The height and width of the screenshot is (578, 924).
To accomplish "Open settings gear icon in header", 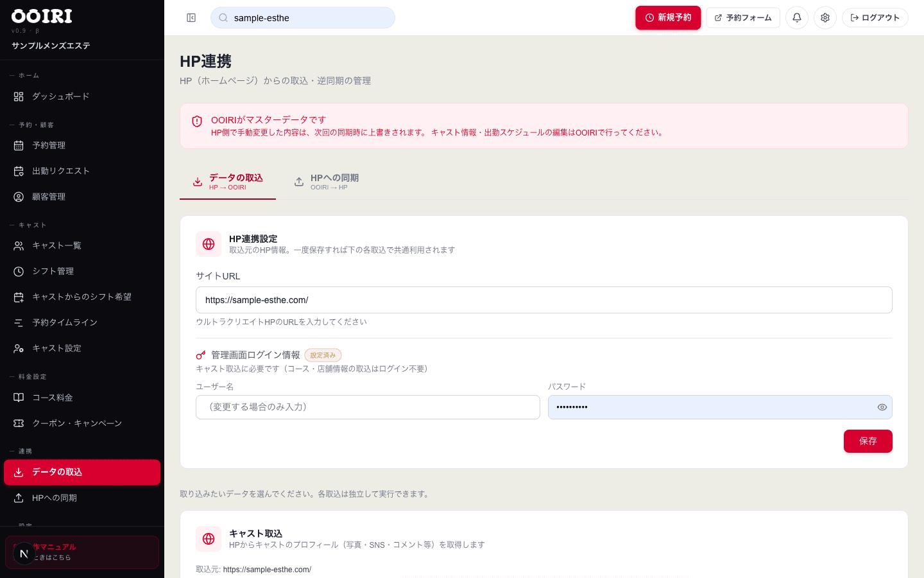I will tap(825, 18).
